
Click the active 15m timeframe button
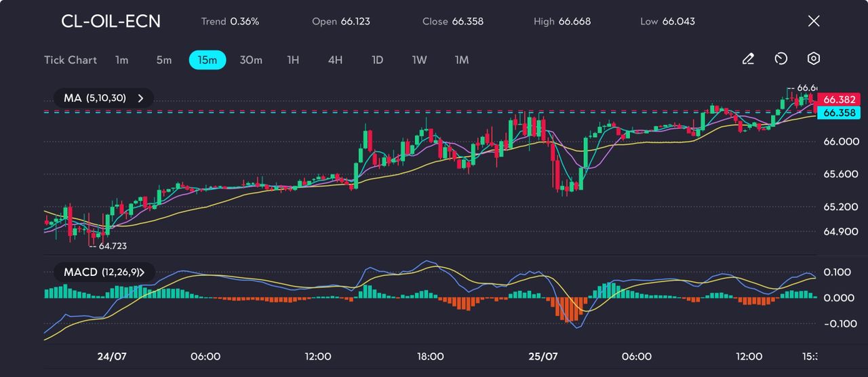tap(208, 60)
